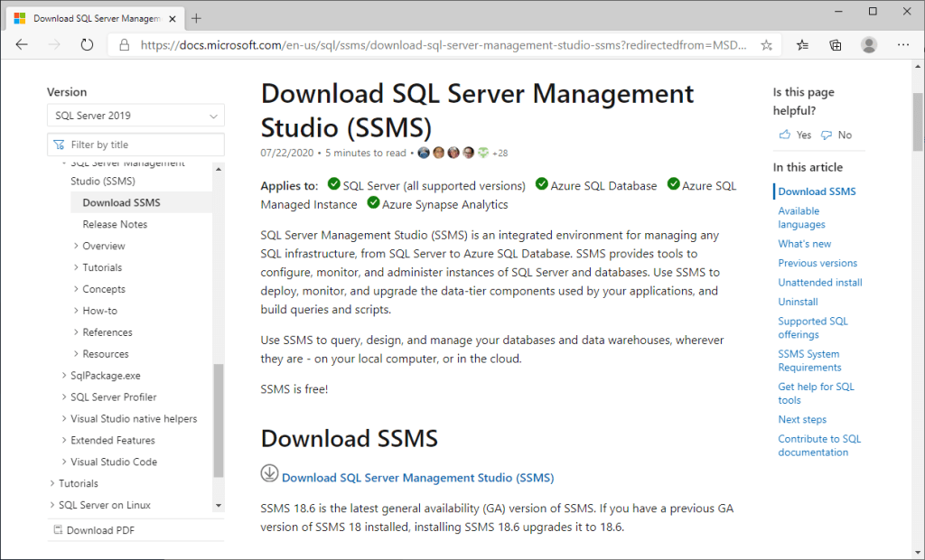Open the favorites list icon

802,44
